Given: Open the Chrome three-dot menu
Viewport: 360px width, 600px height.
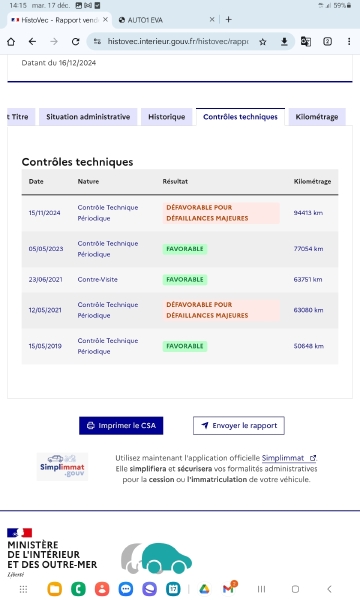Looking at the screenshot, I should coord(349,41).
